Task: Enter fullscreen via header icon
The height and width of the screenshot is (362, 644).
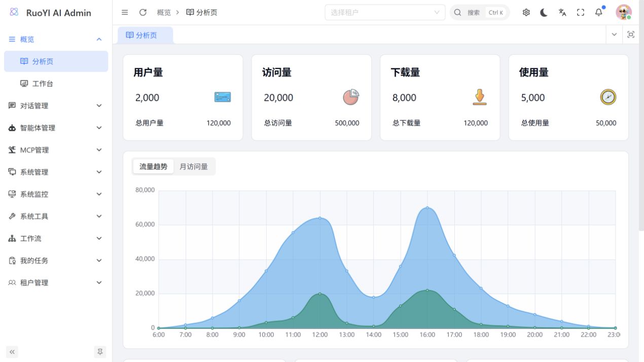Action: tap(581, 12)
